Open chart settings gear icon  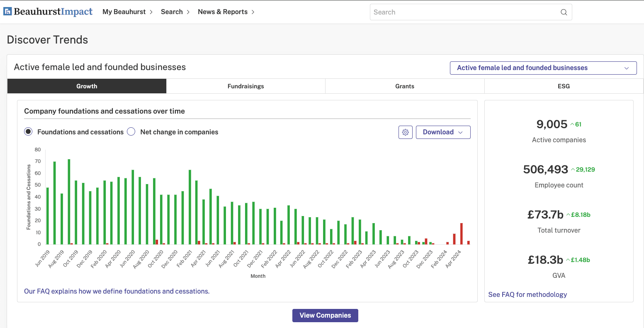click(x=406, y=132)
